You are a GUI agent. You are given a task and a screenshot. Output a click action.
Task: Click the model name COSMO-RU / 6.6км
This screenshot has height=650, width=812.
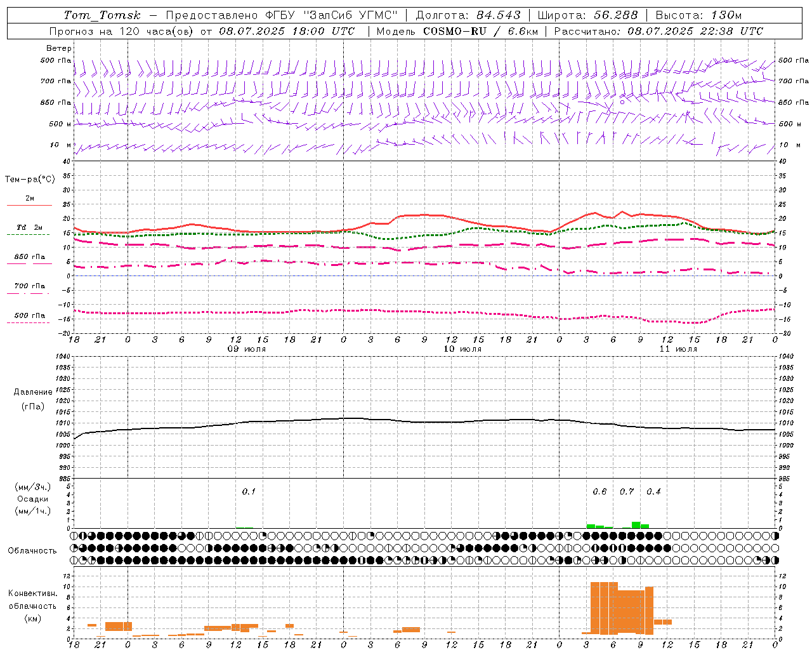481,31
